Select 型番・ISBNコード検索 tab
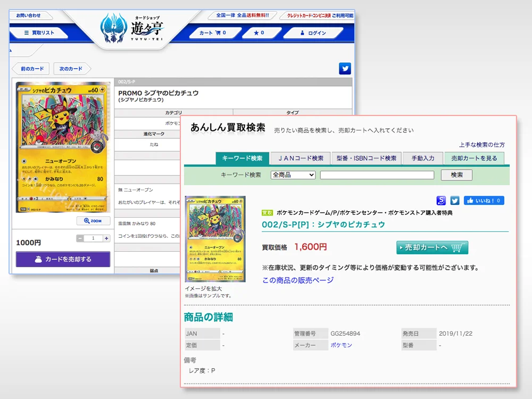 pos(367,159)
